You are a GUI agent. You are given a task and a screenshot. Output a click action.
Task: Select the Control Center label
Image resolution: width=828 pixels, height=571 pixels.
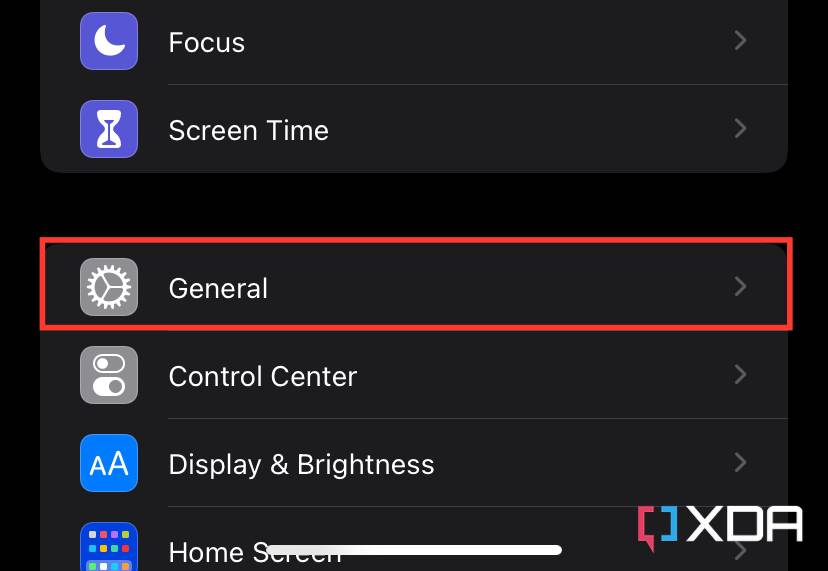[263, 377]
